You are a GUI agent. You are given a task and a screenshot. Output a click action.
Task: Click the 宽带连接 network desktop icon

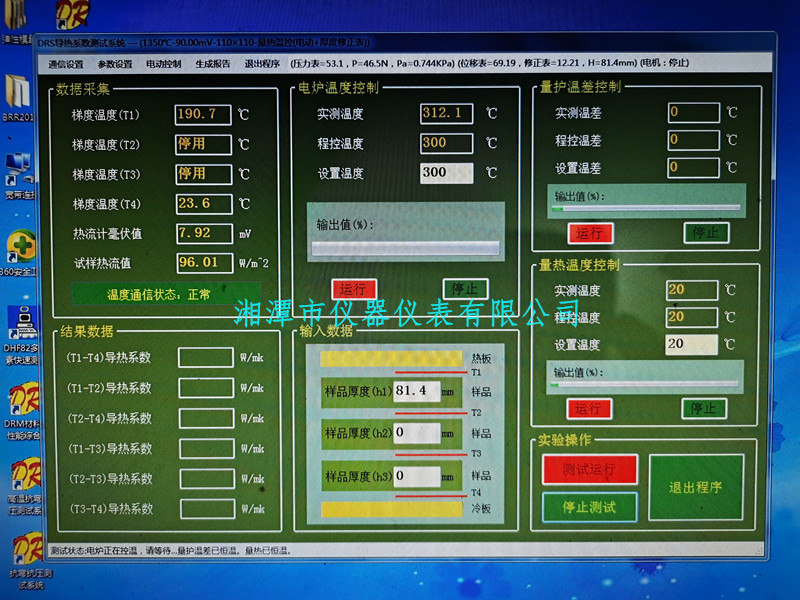point(17,170)
